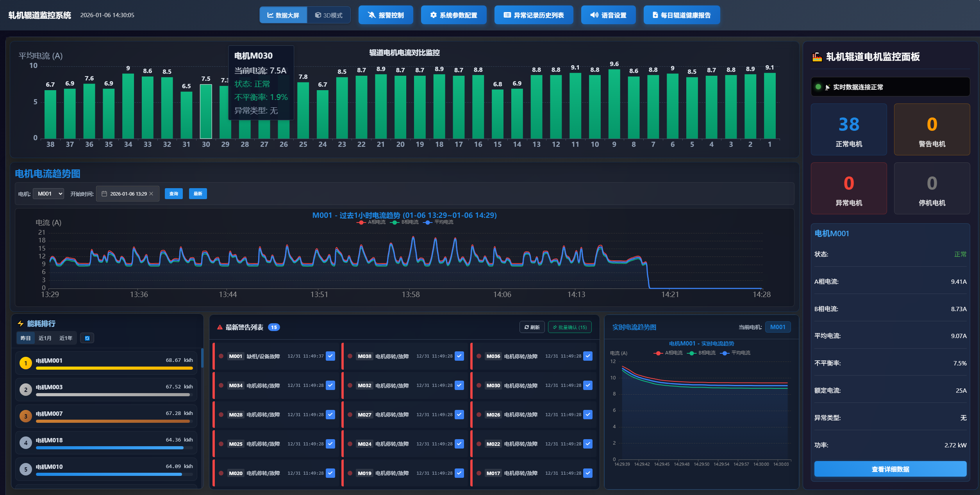980x495 pixels.
Task: Click the 批量确认 (15) button
Action: 569,327
